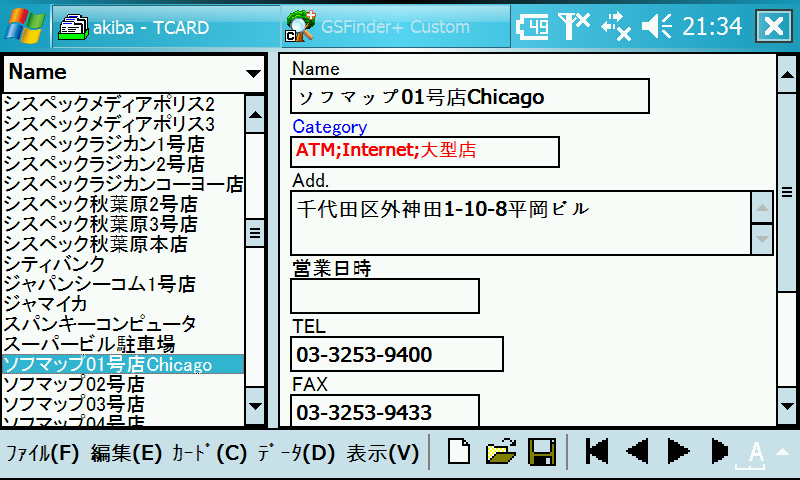Select ソフマップ03号店 entry
Screen dimensions: 800x480
pyautogui.click(x=123, y=403)
